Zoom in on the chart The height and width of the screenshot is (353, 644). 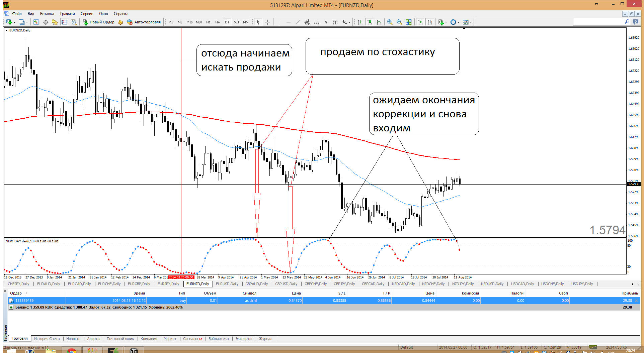coord(390,22)
